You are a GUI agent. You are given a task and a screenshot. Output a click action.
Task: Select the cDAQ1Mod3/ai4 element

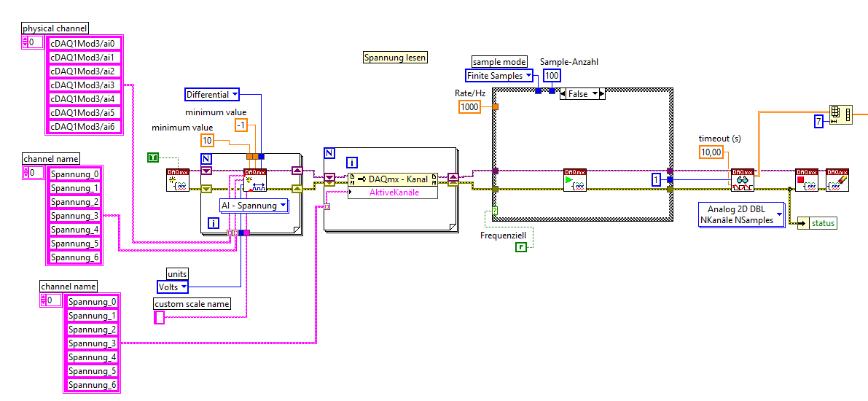[85, 99]
